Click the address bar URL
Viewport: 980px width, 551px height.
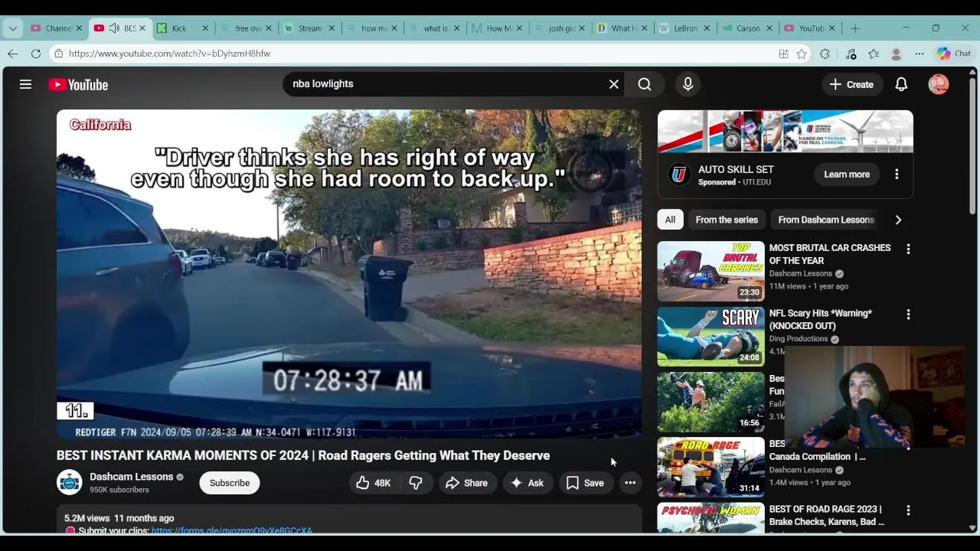coord(169,54)
